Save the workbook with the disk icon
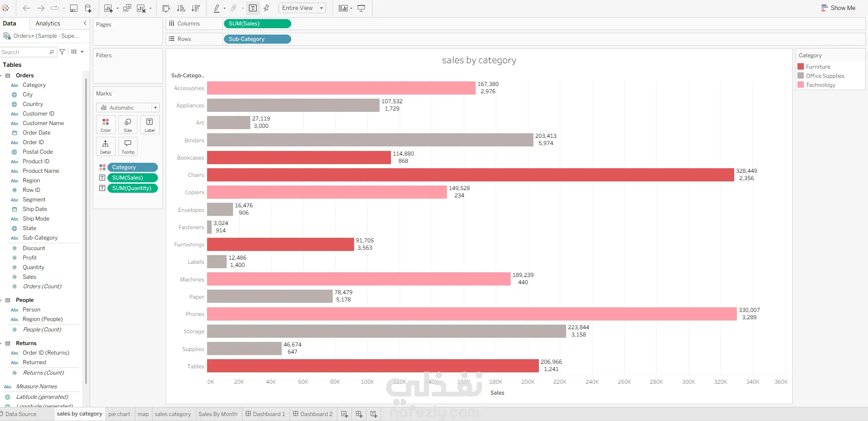This screenshot has width=868, height=421. [74, 8]
